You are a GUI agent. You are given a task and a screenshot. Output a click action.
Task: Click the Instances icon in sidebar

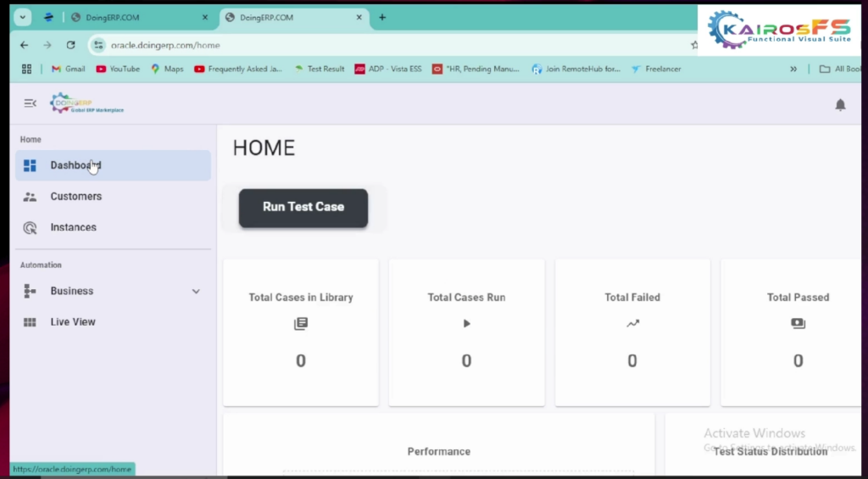click(30, 228)
